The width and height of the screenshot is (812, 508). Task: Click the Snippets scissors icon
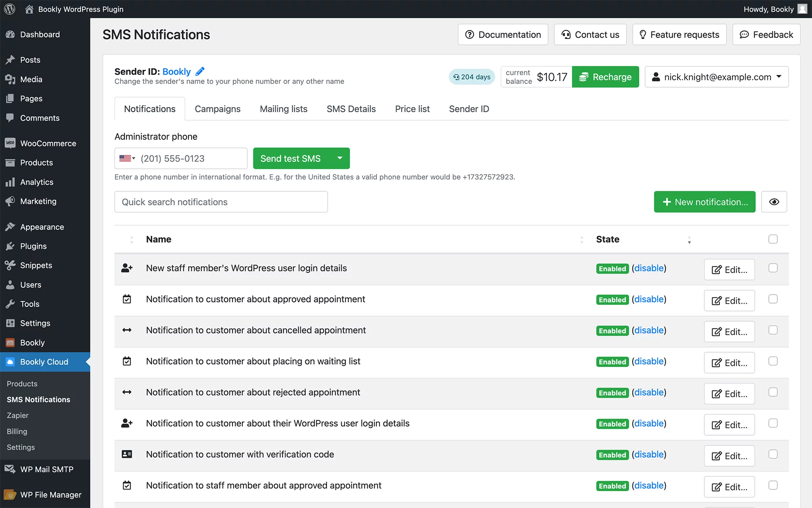10,265
